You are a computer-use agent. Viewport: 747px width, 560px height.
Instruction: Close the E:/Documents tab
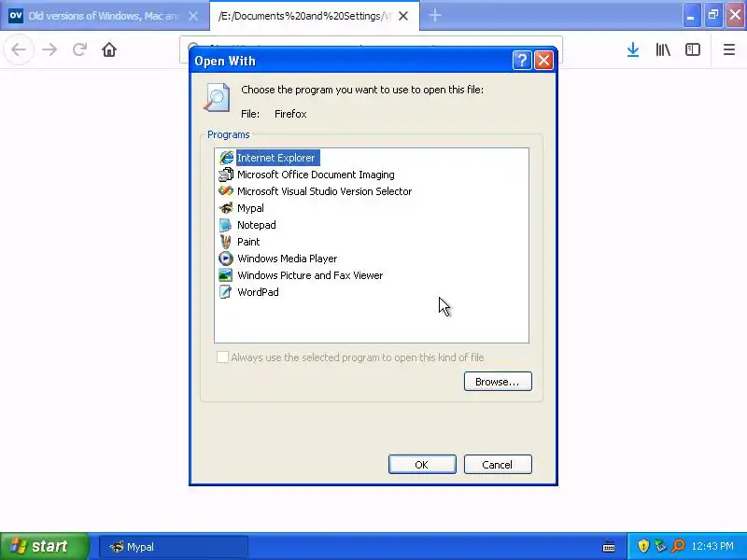tap(403, 16)
